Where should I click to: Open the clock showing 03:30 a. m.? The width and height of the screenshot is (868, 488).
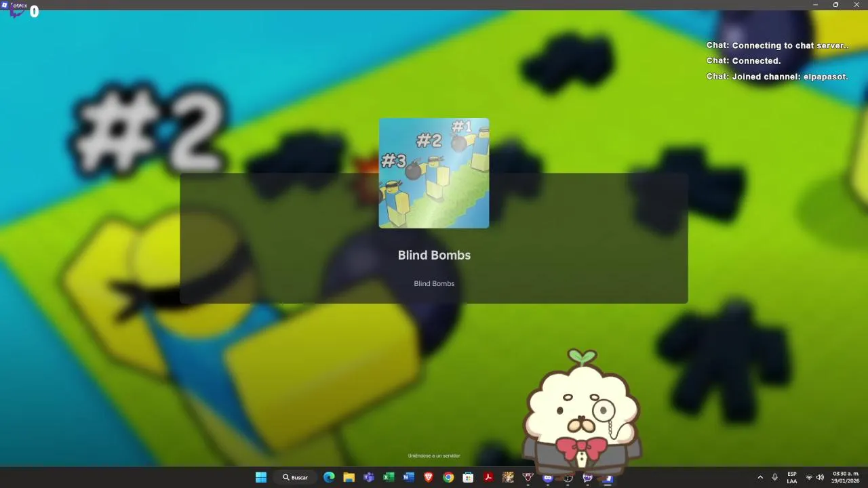tap(846, 477)
